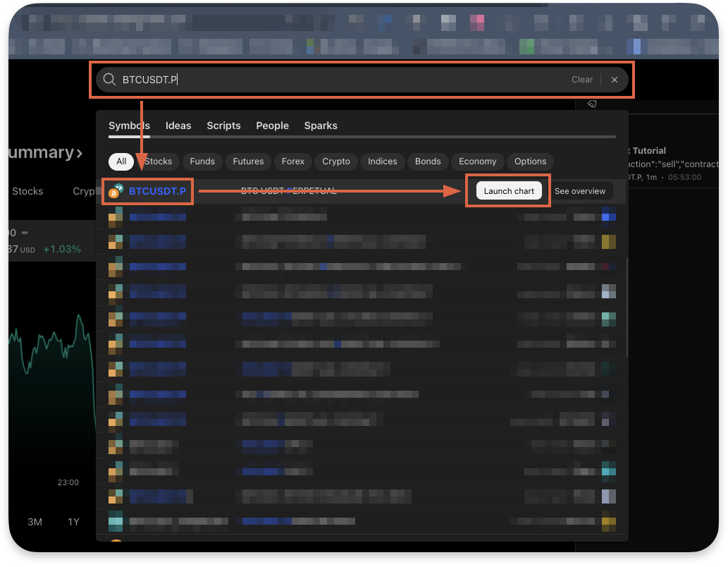Select the All filter chip

121,161
